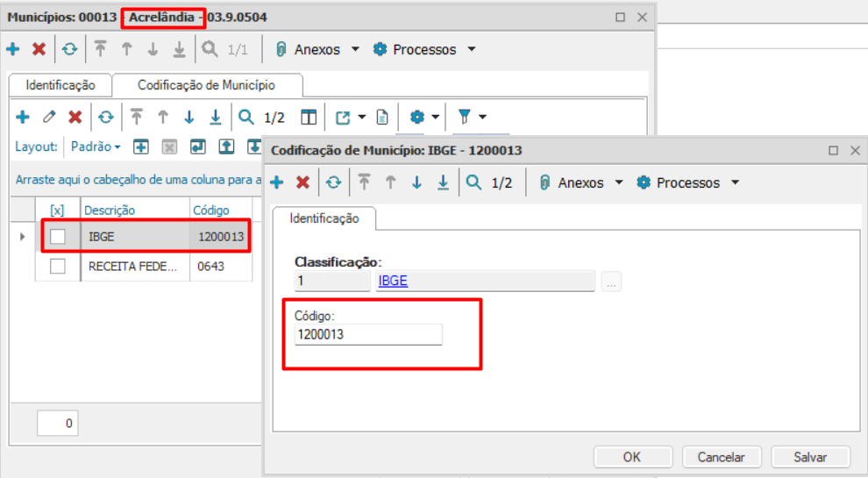The image size is (868, 478).
Task: Tick checkbox of IBGE row
Action: pyautogui.click(x=58, y=237)
